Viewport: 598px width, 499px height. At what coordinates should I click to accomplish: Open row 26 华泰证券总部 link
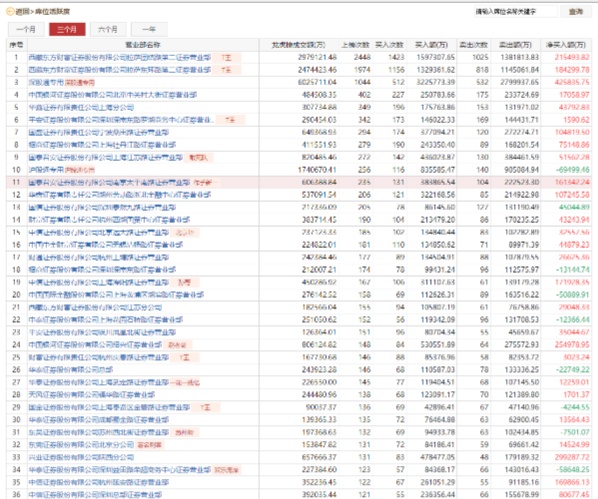click(x=71, y=370)
